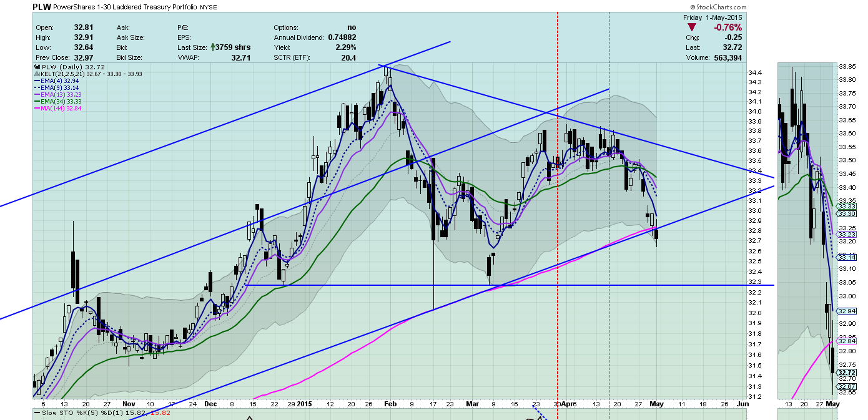Screen dimensions: 868x420
Task: Click the 33.85 label on zoom panel axis
Action: pyautogui.click(x=847, y=66)
